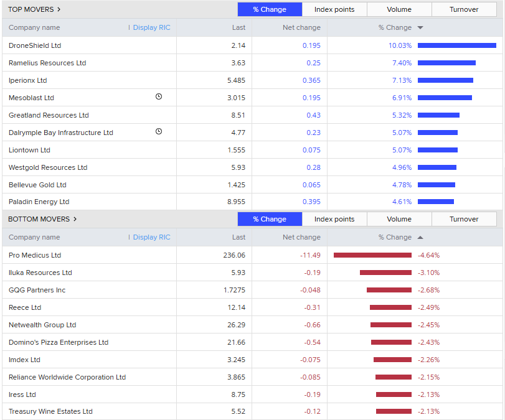The height and width of the screenshot is (420, 505).
Task: Click the clock icon beside Mesoblast Ltd
Action: click(x=159, y=97)
